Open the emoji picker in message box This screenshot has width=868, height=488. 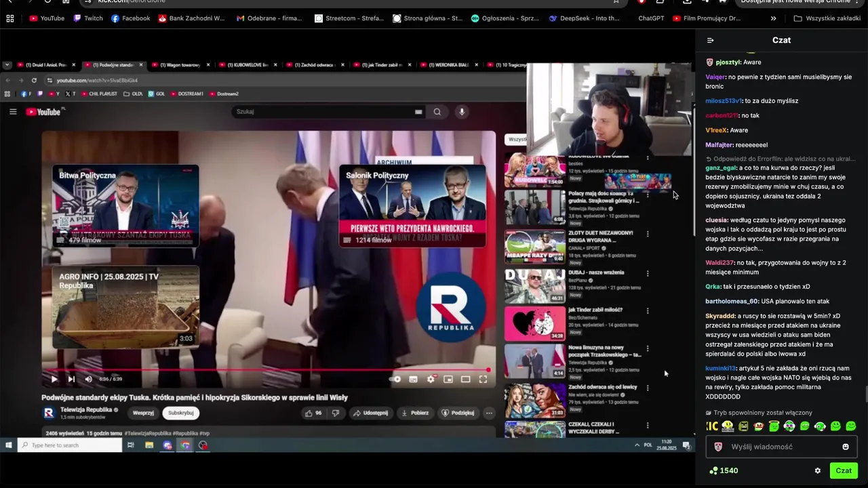click(x=846, y=447)
